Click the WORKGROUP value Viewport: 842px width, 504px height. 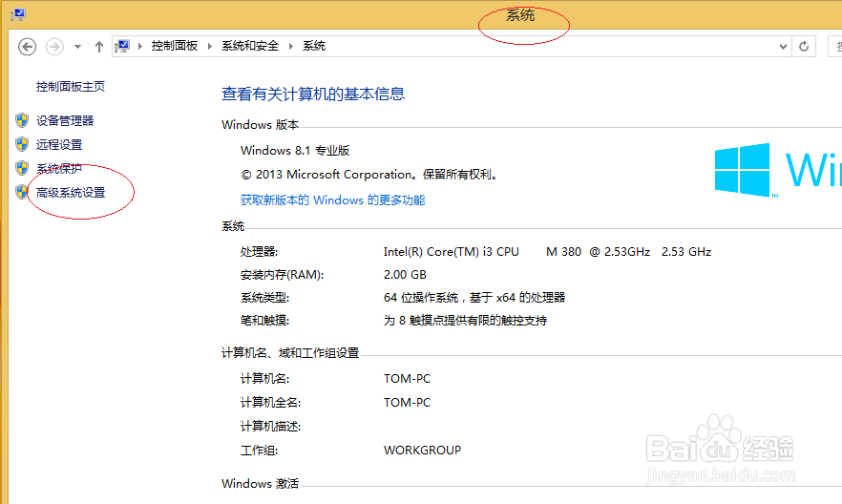point(422,451)
